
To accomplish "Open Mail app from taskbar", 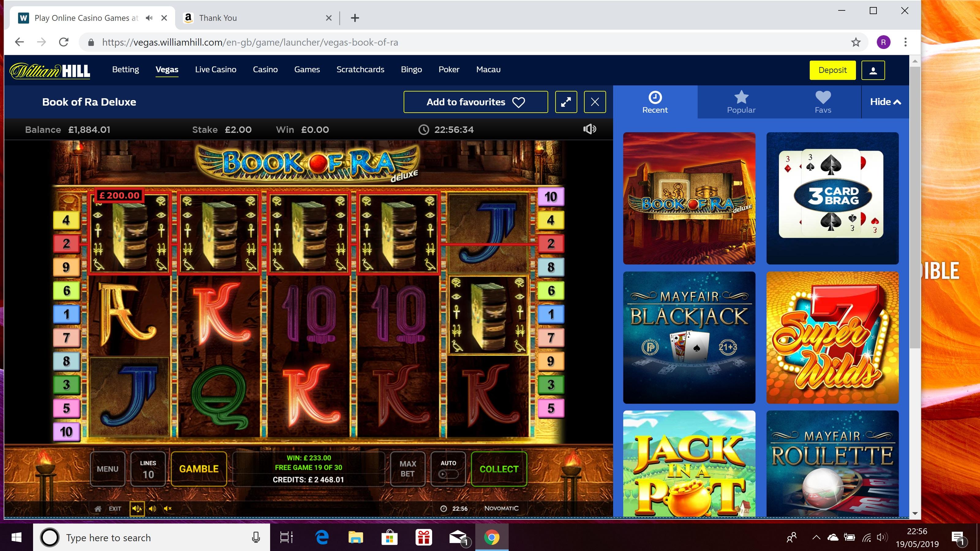I will pyautogui.click(x=458, y=537).
